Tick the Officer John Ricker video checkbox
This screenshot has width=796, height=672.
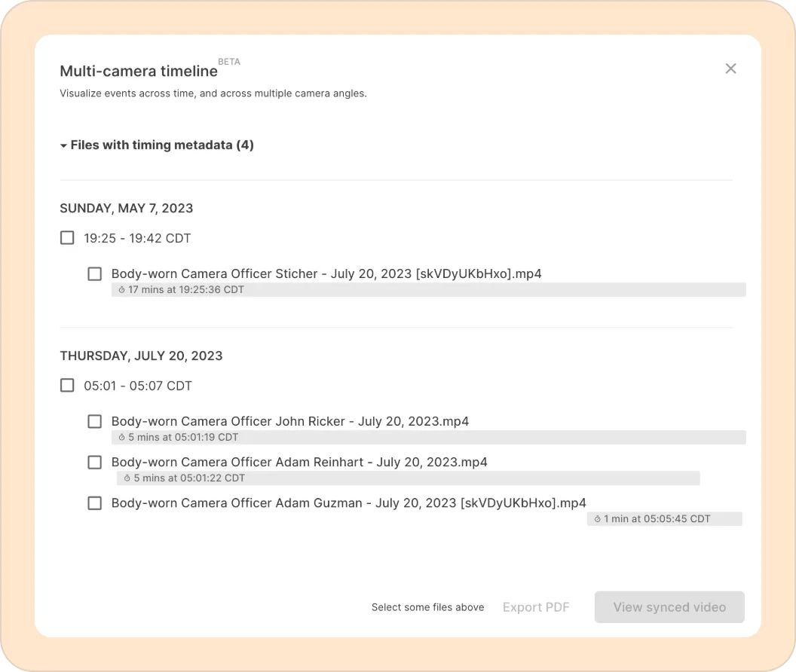[x=94, y=421]
